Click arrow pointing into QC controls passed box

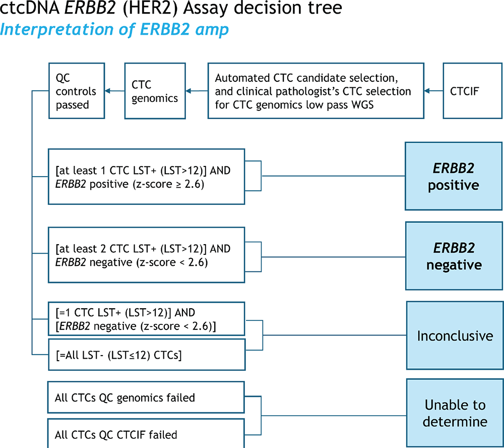tap(115, 91)
